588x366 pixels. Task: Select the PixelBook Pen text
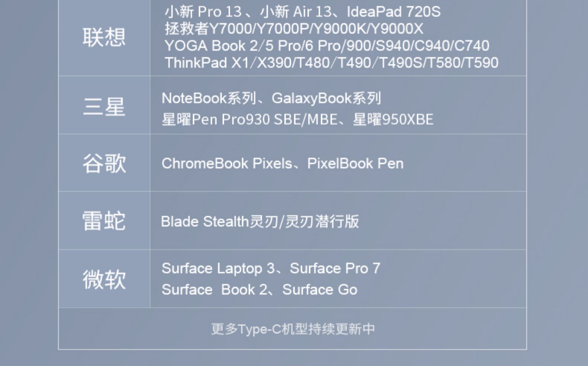click(355, 163)
